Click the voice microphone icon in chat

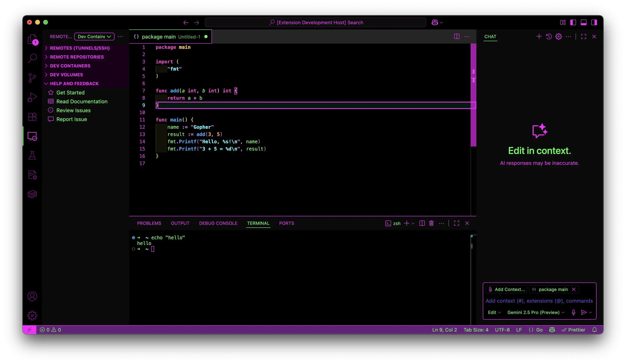(x=573, y=312)
